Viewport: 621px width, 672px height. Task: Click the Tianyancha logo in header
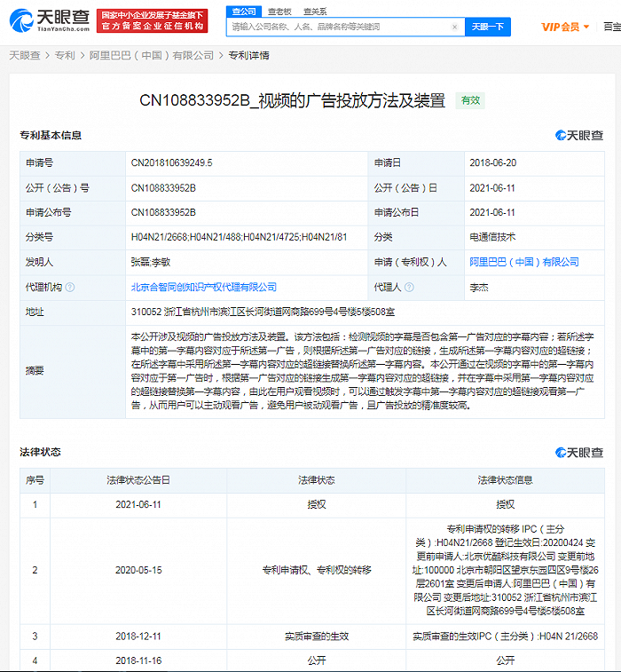pyautogui.click(x=50, y=20)
